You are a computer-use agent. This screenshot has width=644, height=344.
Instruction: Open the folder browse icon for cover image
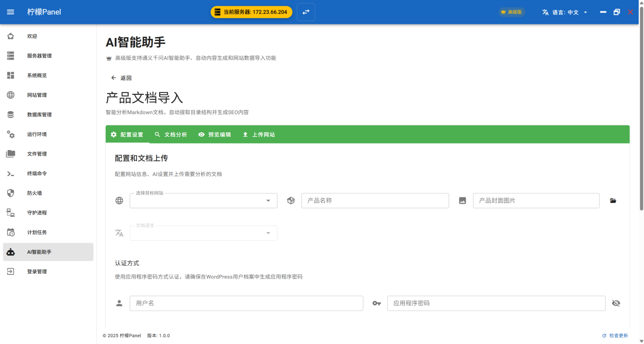(x=613, y=201)
